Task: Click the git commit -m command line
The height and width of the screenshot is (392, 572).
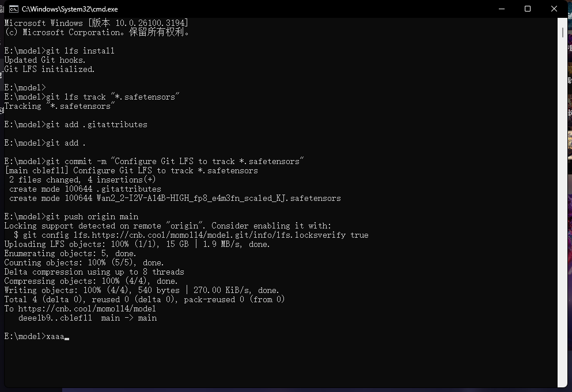Action: pyautogui.click(x=175, y=161)
